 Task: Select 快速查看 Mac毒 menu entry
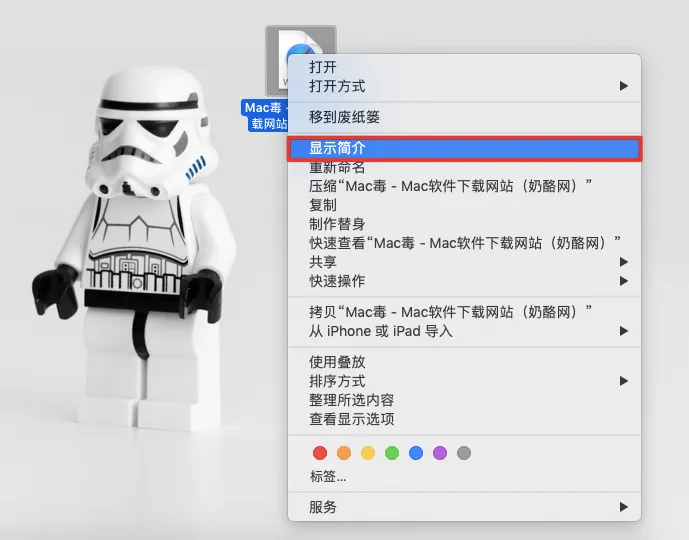click(464, 243)
